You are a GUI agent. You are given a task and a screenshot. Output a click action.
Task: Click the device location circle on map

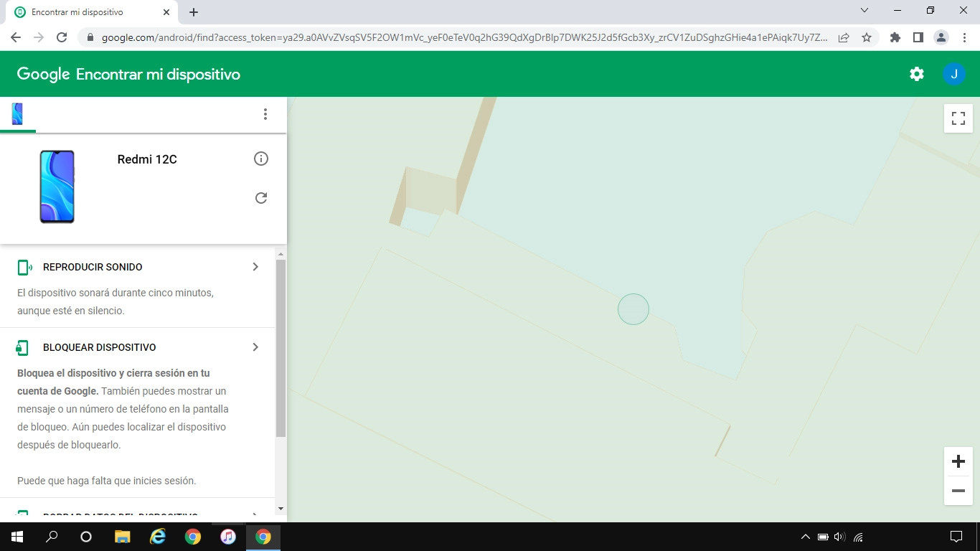pyautogui.click(x=633, y=309)
